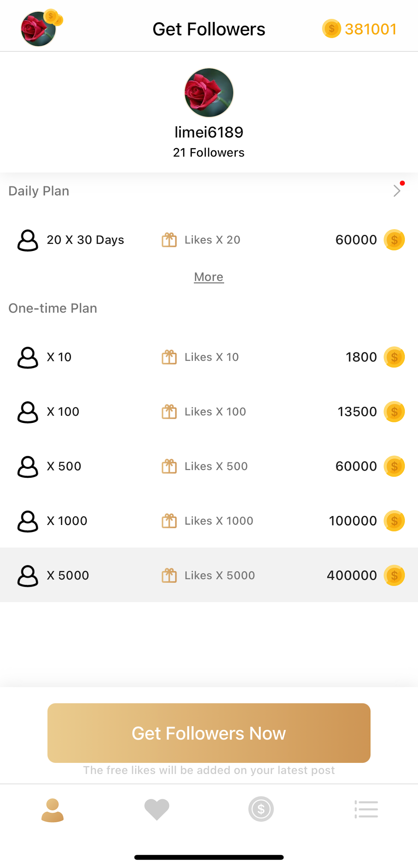
Task: Tap limei6189 profile picture
Action: [x=209, y=93]
